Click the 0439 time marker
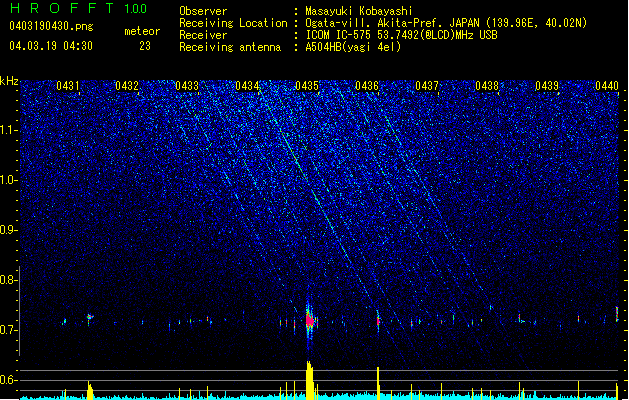 pos(547,86)
